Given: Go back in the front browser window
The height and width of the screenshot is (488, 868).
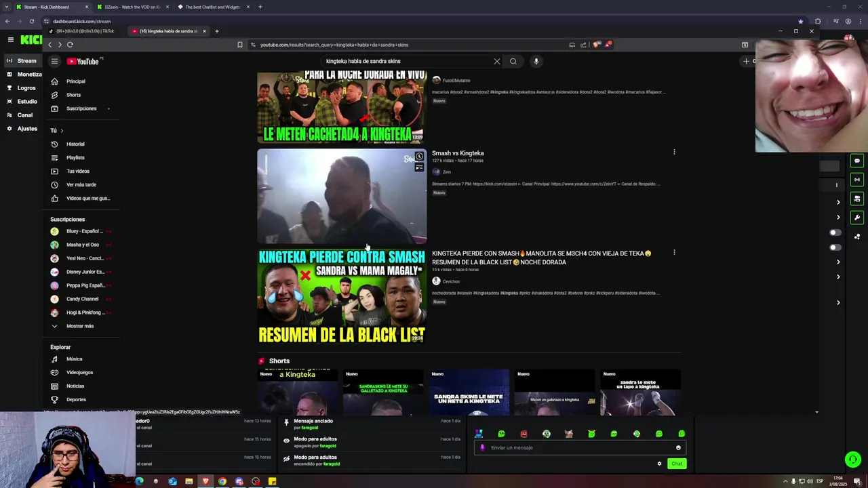Looking at the screenshot, I should click(x=50, y=45).
